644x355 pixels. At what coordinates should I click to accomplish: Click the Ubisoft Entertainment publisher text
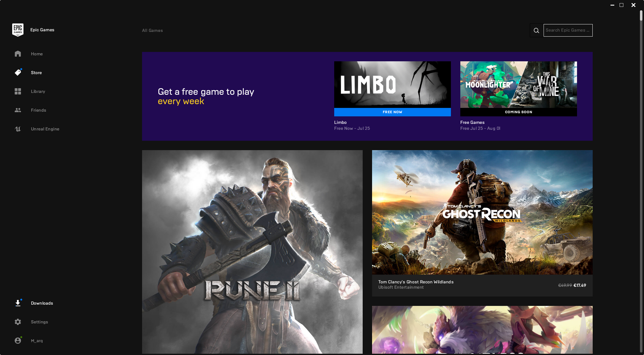click(x=401, y=287)
